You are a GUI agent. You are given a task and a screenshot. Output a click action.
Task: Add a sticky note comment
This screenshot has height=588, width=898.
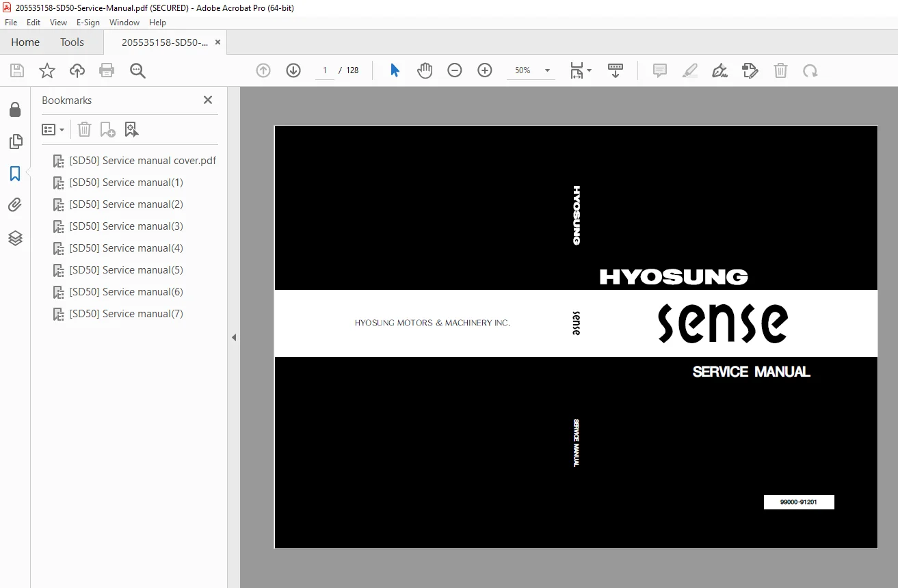click(660, 70)
